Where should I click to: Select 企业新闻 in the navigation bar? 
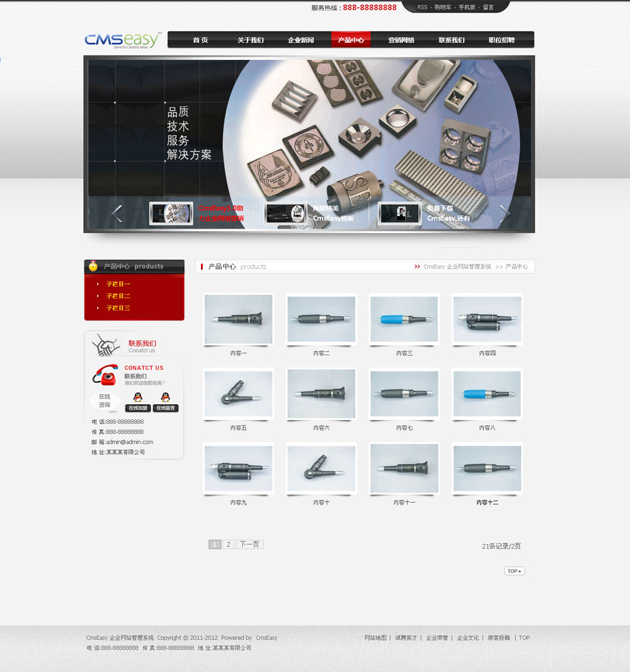(x=301, y=40)
